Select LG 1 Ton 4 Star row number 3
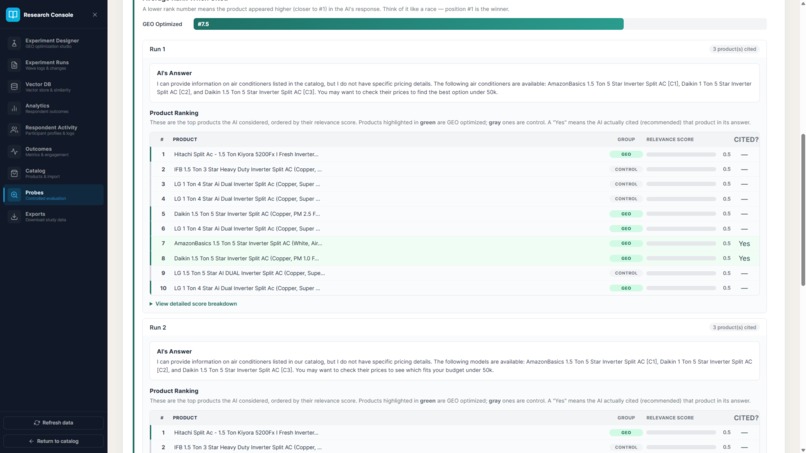This screenshot has width=806, height=453. (x=454, y=184)
